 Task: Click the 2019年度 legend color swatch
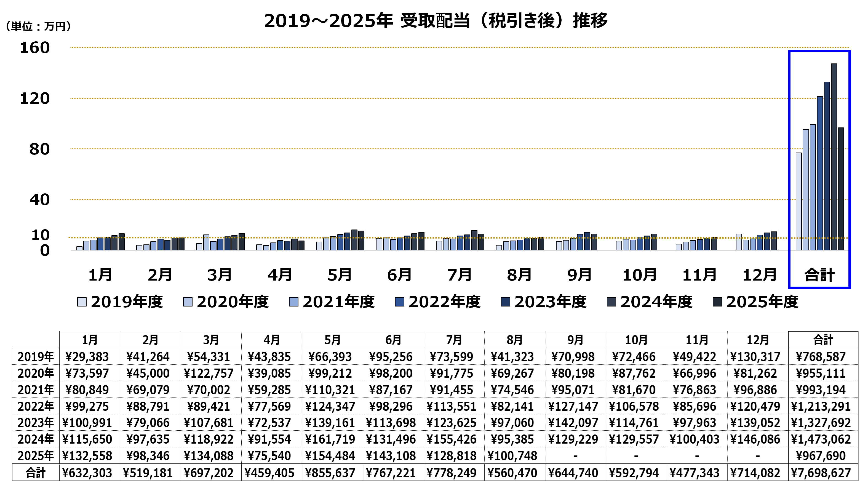82,302
